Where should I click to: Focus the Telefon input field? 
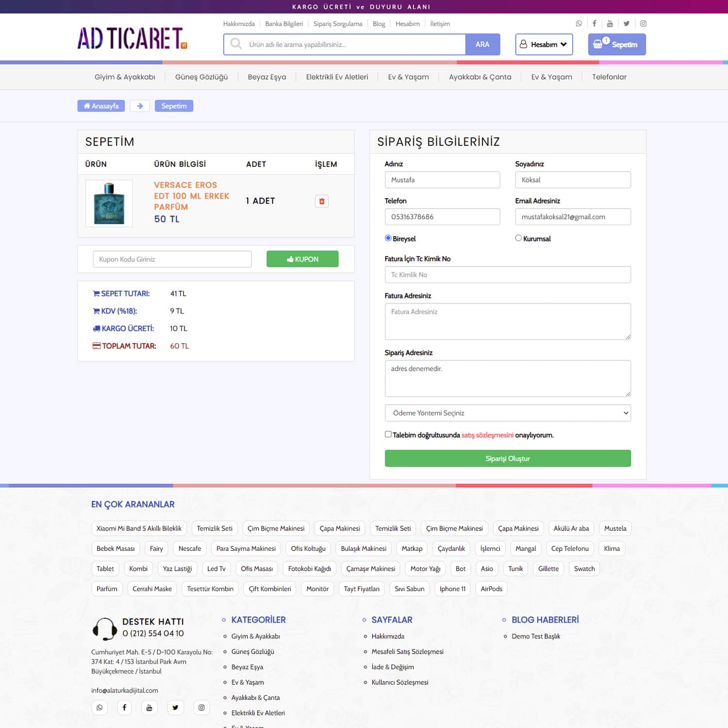point(442,216)
